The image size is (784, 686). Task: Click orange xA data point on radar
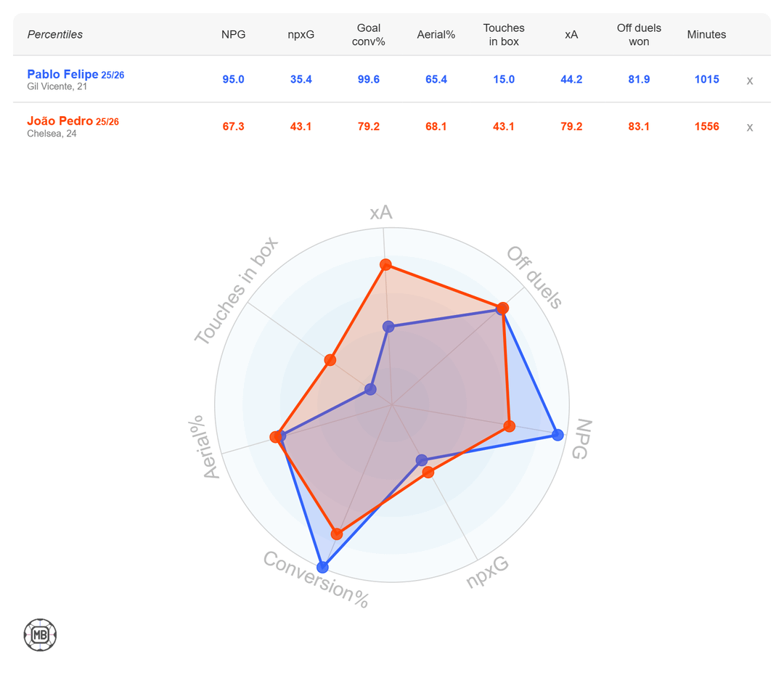click(386, 264)
